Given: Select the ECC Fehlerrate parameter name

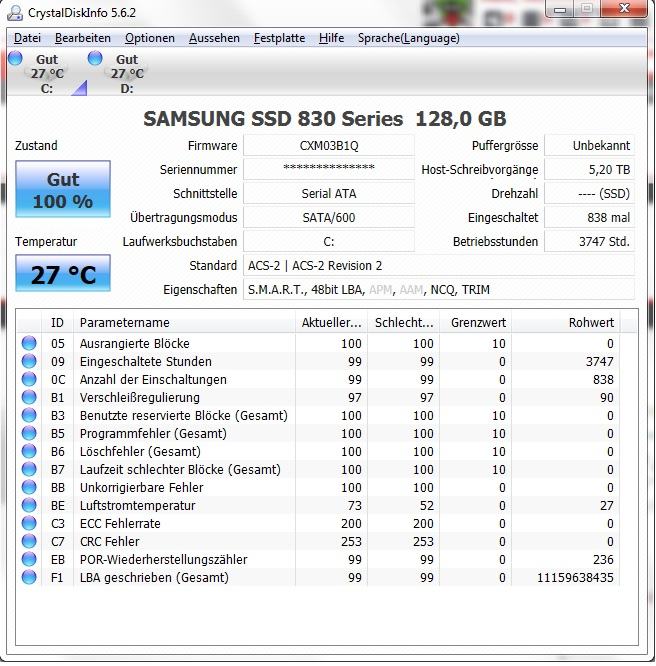Looking at the screenshot, I should pyautogui.click(x=120, y=524).
